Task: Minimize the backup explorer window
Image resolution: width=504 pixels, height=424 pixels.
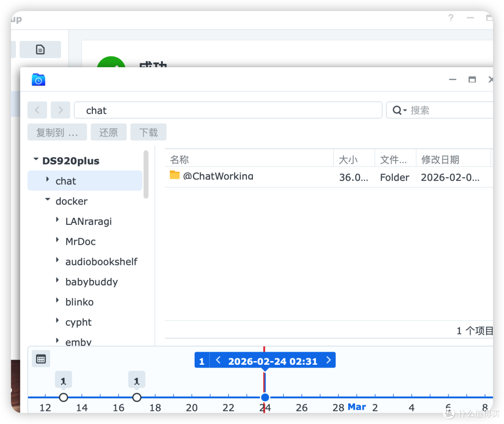Action: [x=453, y=79]
